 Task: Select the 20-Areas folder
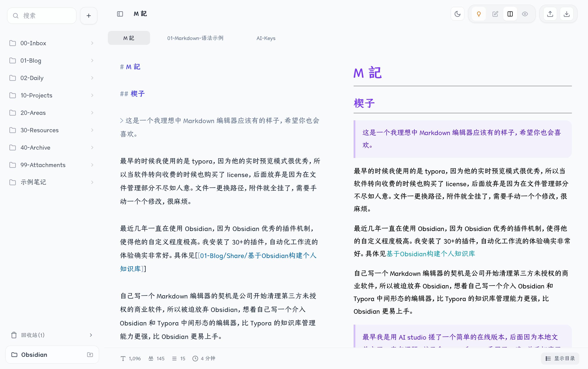(52, 113)
